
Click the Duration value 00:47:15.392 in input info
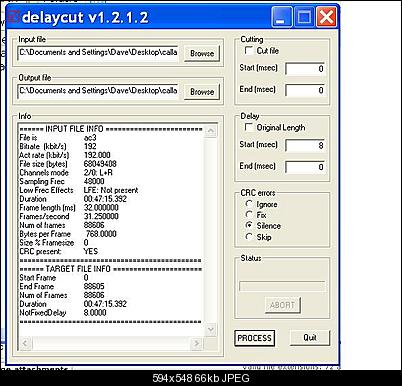coord(105,199)
